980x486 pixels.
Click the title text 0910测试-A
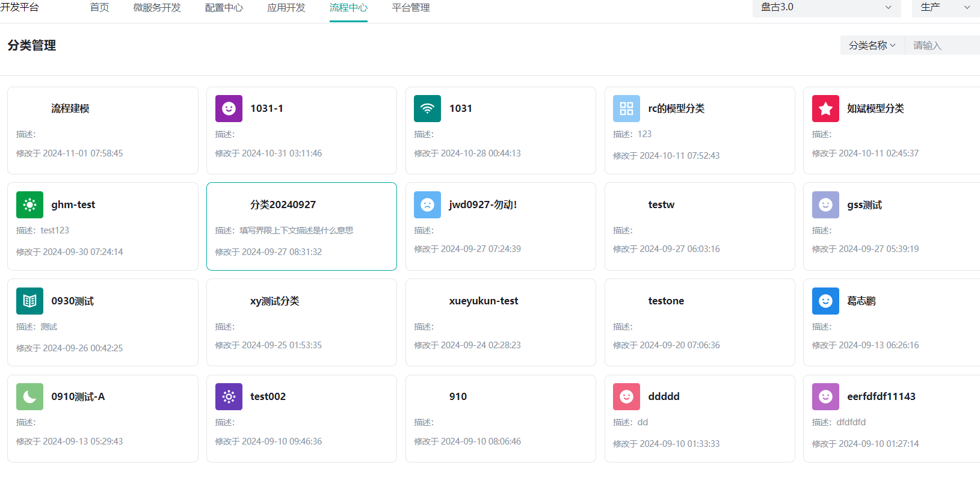(x=78, y=396)
